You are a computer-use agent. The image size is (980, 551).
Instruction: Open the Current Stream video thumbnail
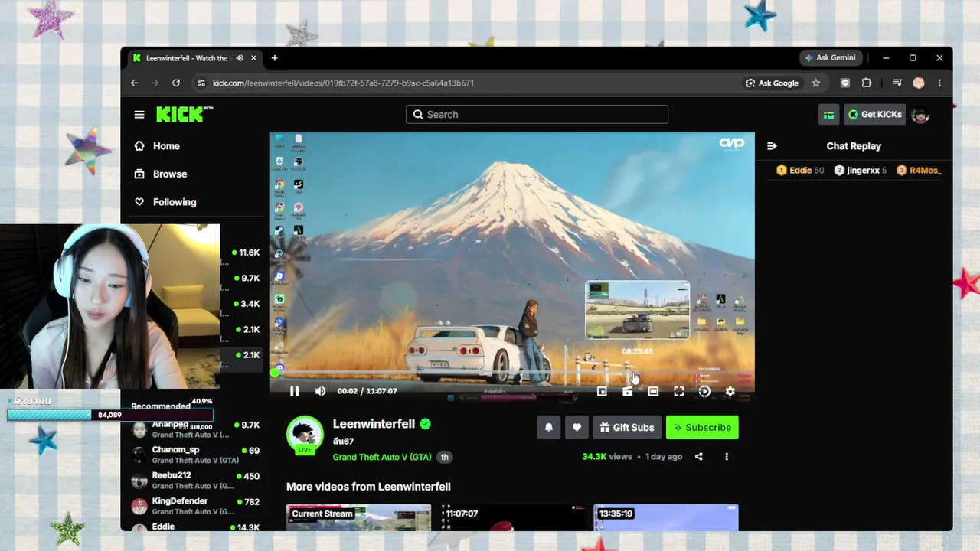pyautogui.click(x=358, y=517)
